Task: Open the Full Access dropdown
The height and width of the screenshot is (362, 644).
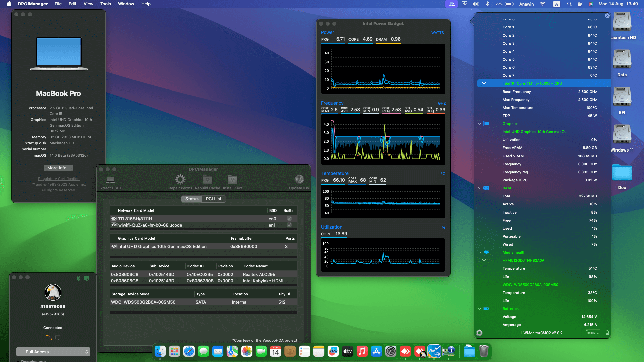Action: coord(53,352)
